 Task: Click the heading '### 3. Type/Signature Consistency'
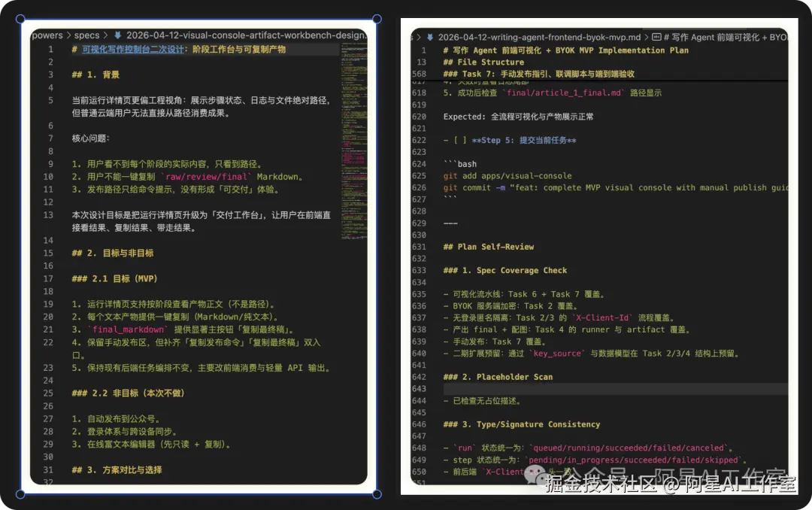point(522,424)
